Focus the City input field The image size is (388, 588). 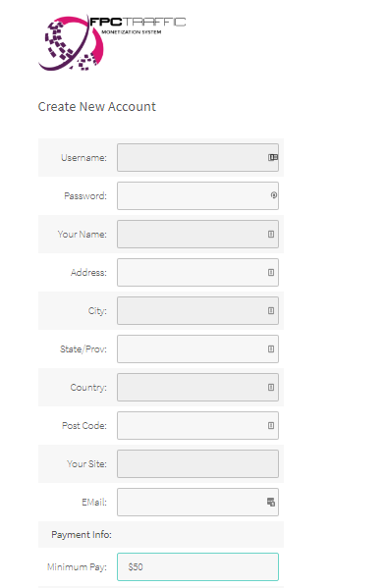197,310
